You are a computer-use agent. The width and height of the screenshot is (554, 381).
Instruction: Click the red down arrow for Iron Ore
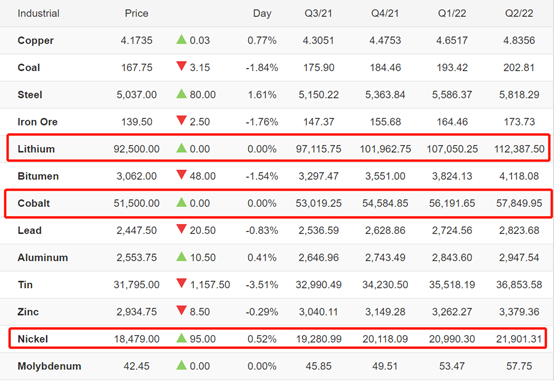point(181,121)
